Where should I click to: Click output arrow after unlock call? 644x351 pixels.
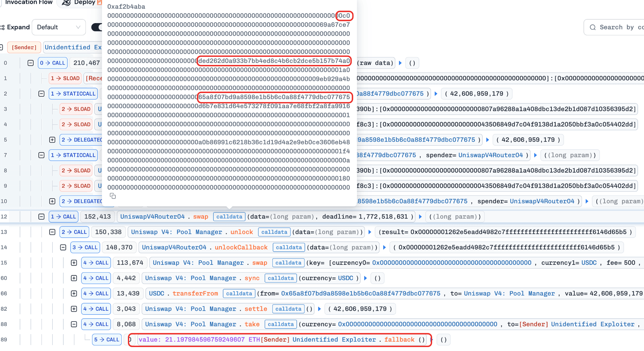pos(370,232)
